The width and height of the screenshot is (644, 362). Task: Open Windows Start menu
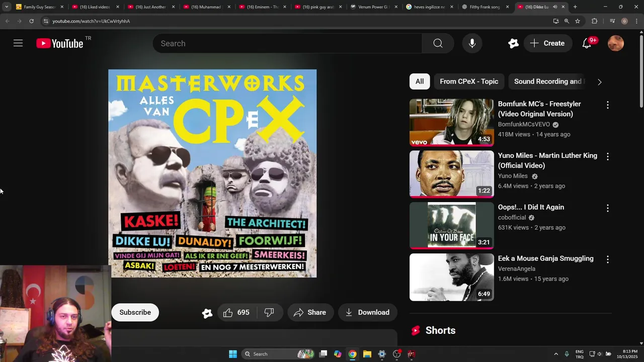point(233,354)
